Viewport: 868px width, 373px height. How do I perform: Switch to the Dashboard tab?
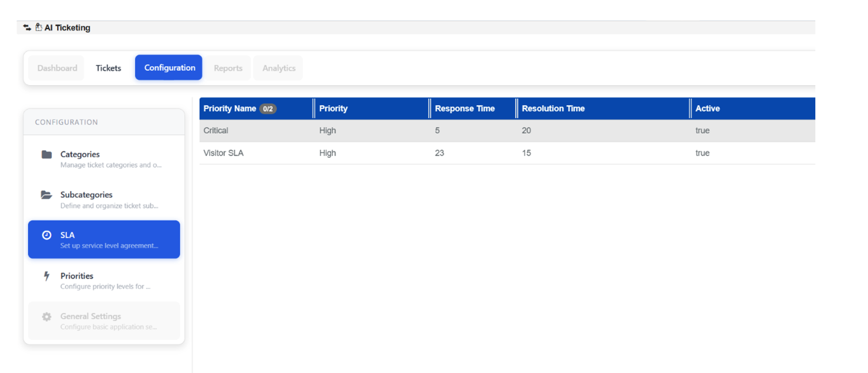pyautogui.click(x=57, y=68)
